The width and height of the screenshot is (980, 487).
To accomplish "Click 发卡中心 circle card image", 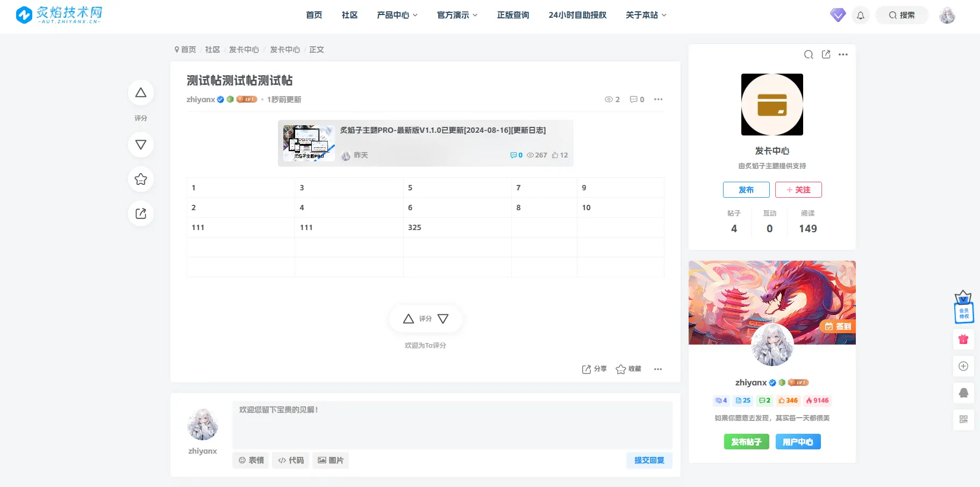I will tap(772, 104).
